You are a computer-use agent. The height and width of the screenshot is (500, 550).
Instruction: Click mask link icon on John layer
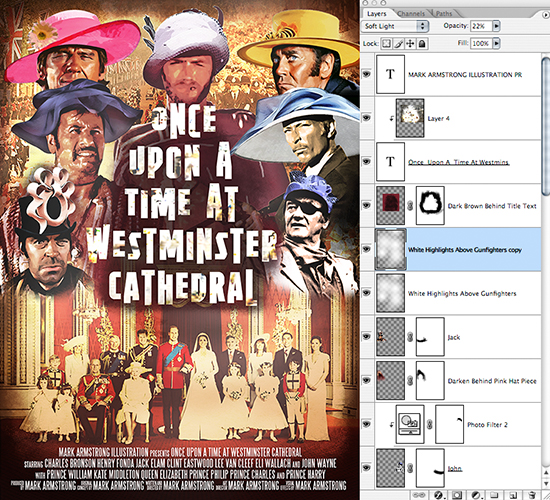410,468
